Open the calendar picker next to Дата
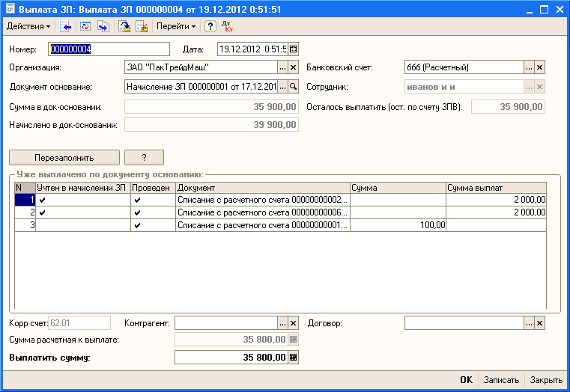 coord(294,49)
